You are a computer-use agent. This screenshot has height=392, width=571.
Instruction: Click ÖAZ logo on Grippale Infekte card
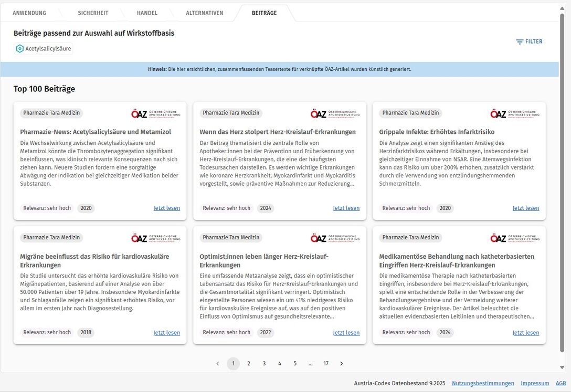click(x=515, y=113)
